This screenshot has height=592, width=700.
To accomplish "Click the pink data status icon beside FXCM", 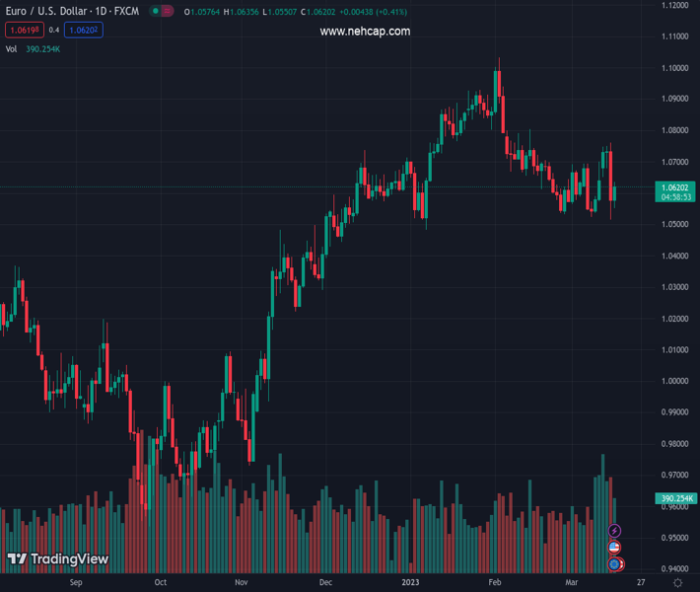I will 170,12.
